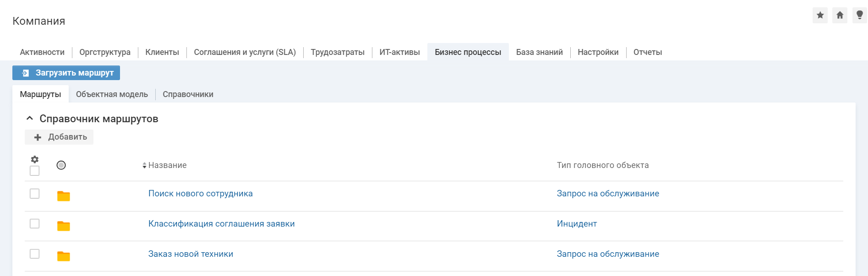Go to home page icon

point(840,15)
